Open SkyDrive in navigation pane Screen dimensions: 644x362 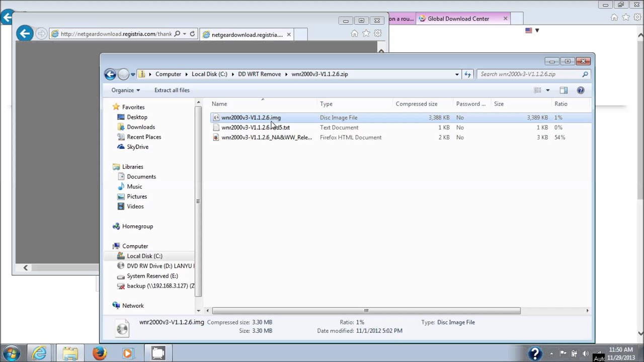(137, 147)
